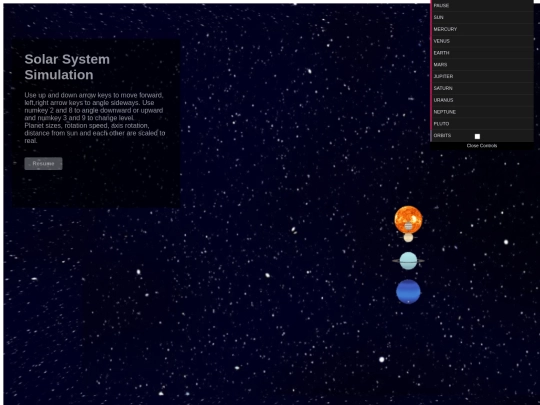Screen dimensions: 540x405
Task: Go to MARS via controls panel
Action: [x=482, y=64]
